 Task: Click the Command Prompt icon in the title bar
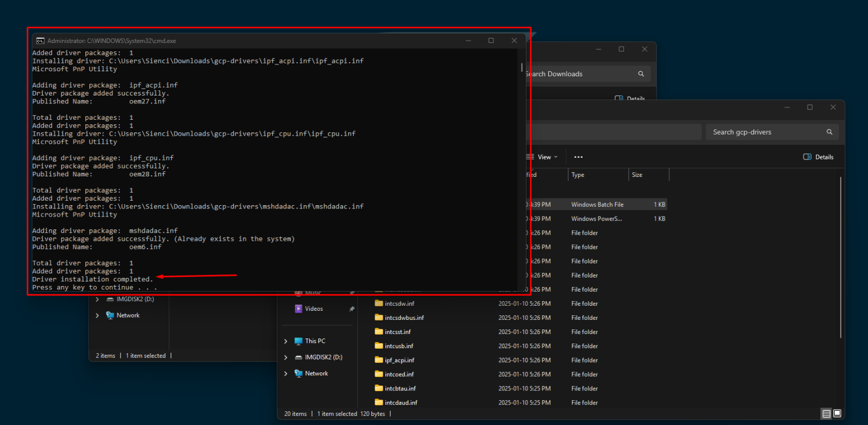coord(40,41)
